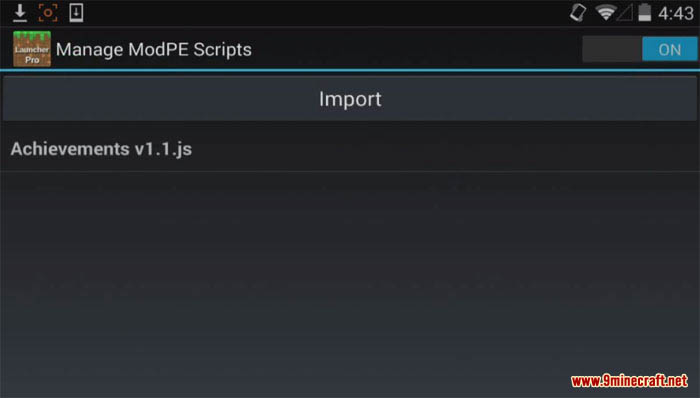
Task: Tap the download arrow notification icon
Action: [x=20, y=13]
